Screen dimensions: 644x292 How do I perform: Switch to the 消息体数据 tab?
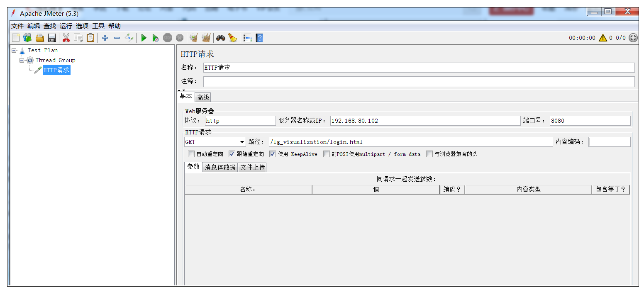pos(220,167)
